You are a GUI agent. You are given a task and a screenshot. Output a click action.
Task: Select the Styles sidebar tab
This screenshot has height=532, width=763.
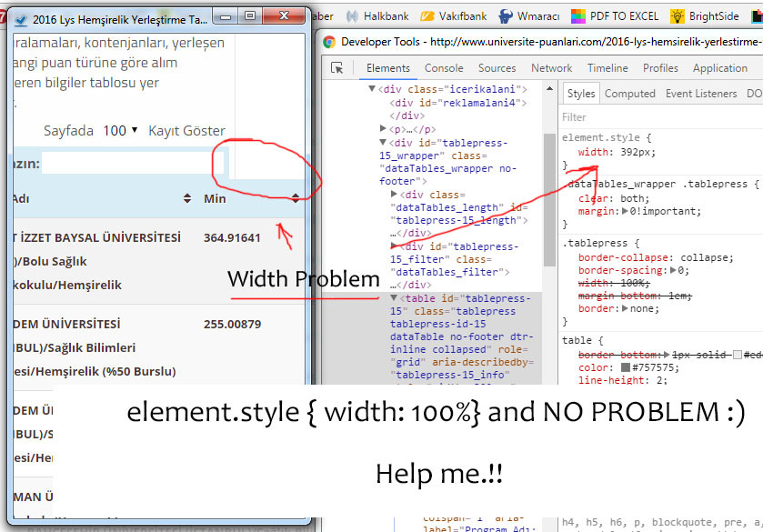point(581,94)
